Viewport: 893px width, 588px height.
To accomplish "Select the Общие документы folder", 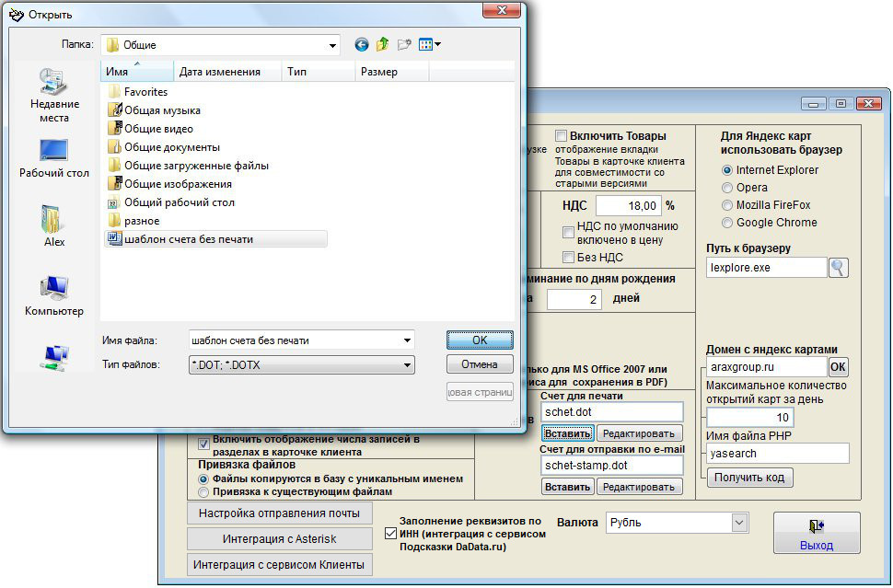I will click(x=164, y=147).
